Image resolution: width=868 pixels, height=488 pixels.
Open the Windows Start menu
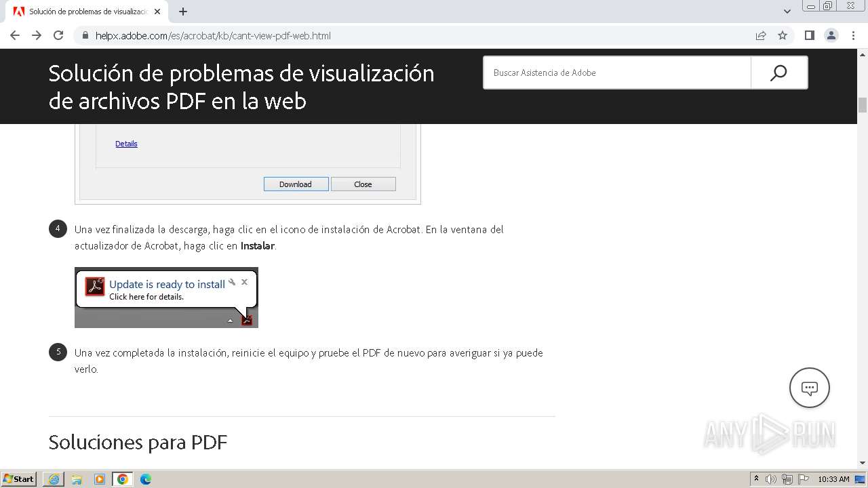coord(19,479)
